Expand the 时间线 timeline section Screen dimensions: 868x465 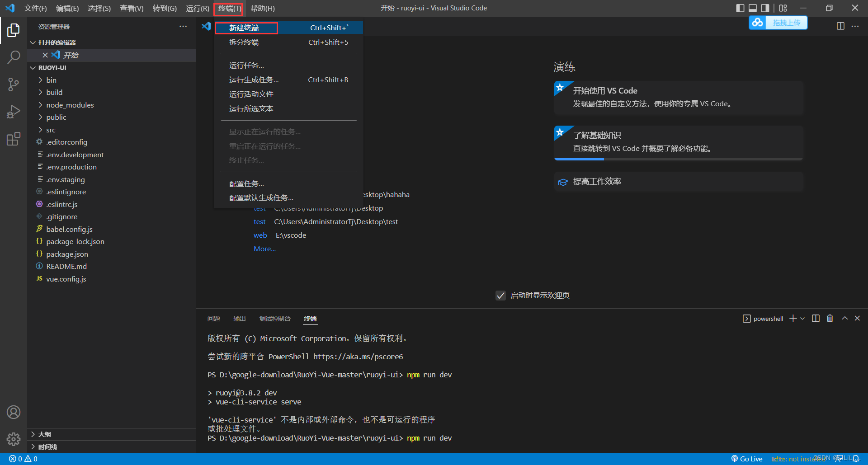click(x=112, y=447)
